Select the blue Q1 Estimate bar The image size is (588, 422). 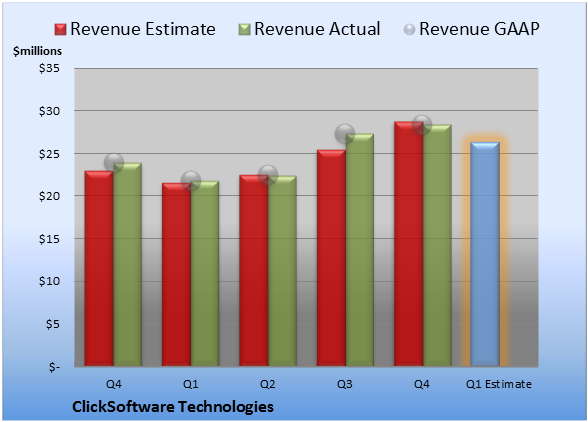485,254
